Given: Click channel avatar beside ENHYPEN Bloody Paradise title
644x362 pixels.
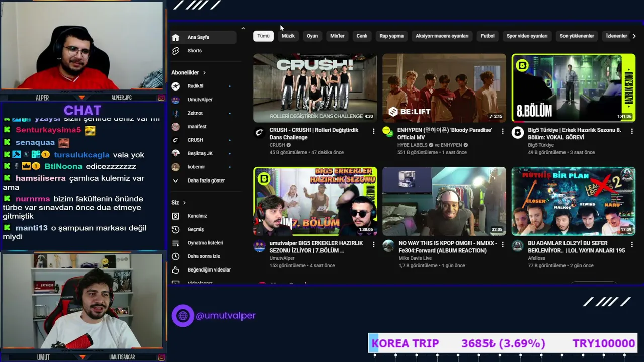Looking at the screenshot, I should (x=387, y=132).
